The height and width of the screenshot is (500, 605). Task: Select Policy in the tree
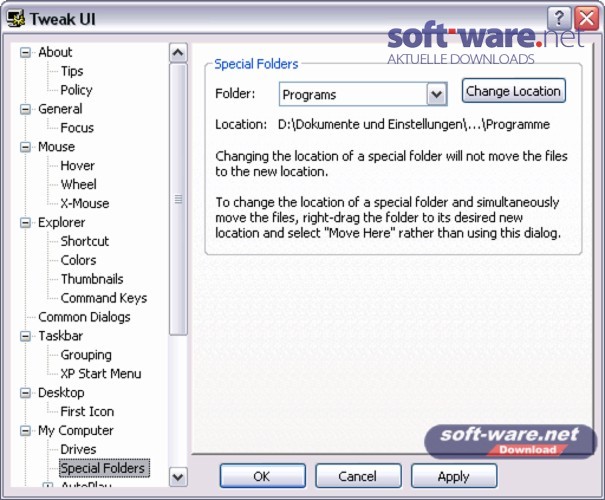click(x=76, y=90)
